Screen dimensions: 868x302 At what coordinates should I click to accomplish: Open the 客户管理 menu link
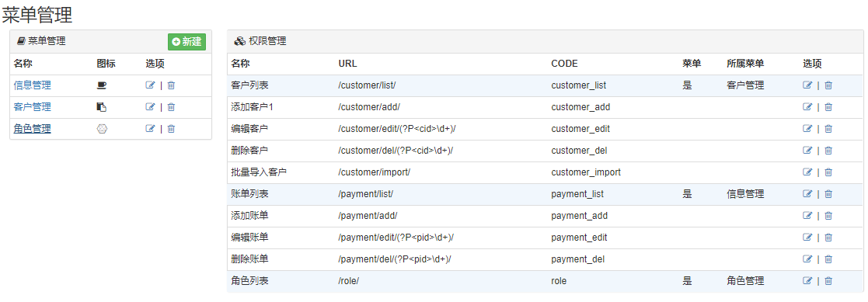(33, 107)
